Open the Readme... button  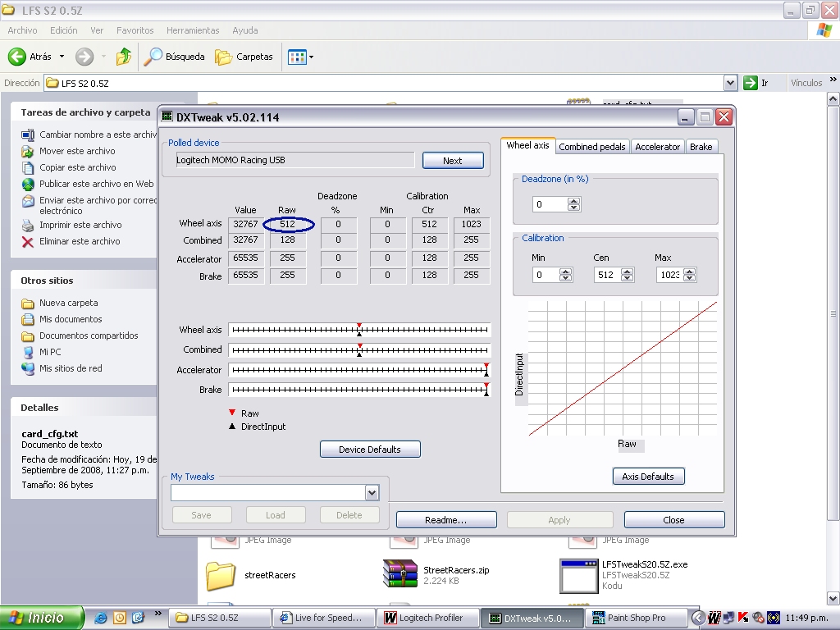point(446,519)
